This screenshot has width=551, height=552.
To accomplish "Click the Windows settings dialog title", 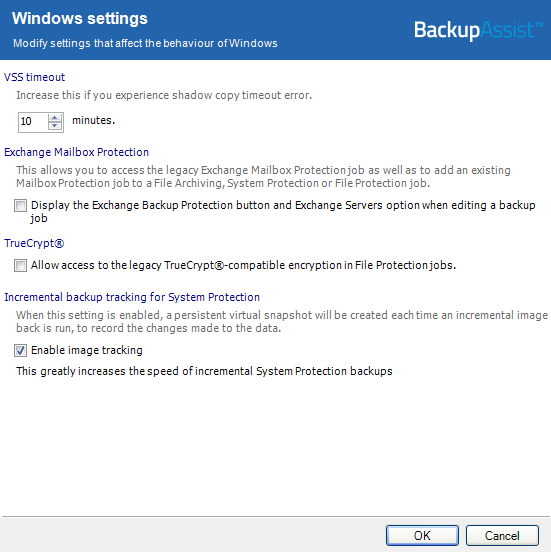I will (80, 18).
